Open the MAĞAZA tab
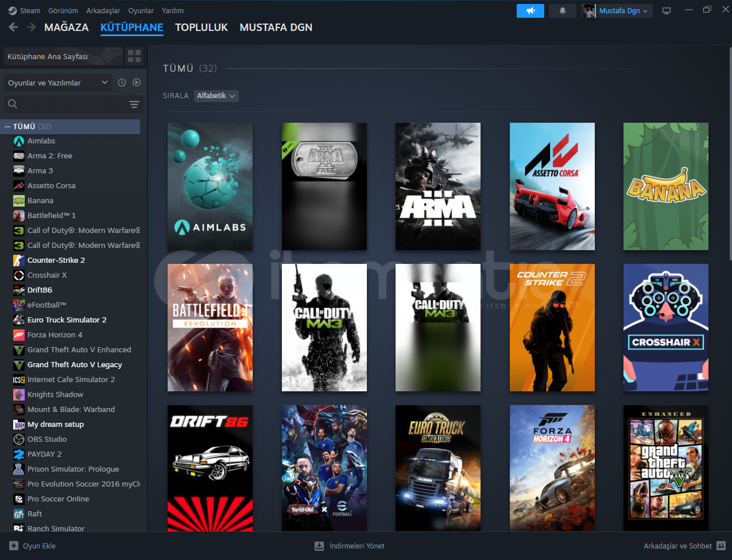This screenshot has width=732, height=560. tap(67, 28)
